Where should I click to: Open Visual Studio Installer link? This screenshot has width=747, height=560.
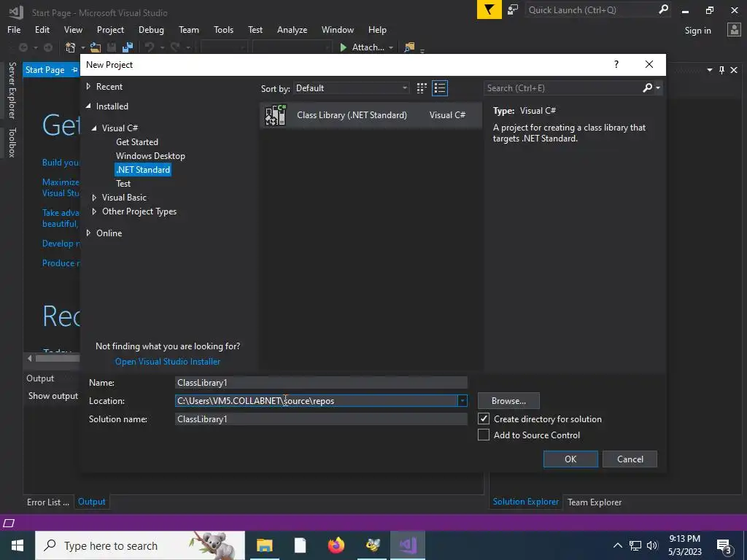click(168, 362)
